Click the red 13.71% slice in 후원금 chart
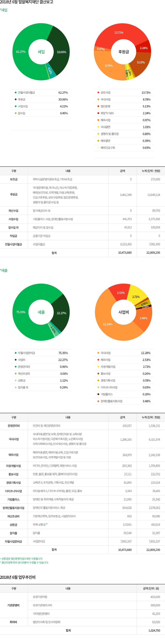Screen dimensions: 165x644 pos(119,33)
